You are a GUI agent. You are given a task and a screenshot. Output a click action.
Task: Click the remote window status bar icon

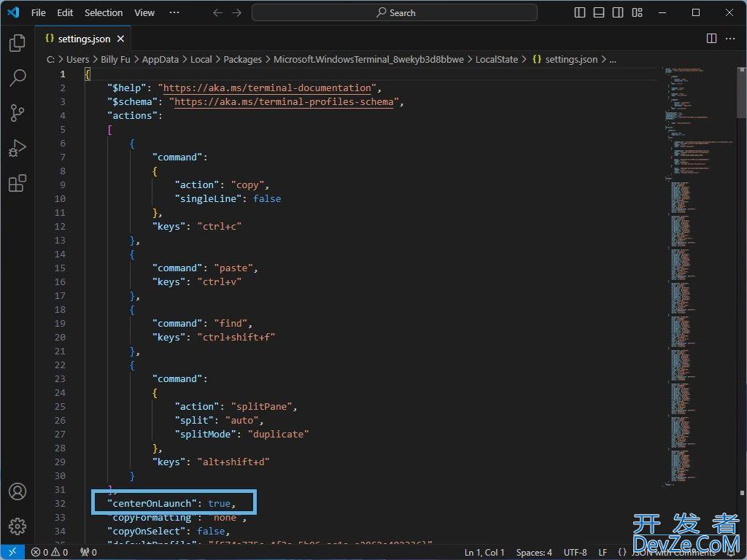12,553
